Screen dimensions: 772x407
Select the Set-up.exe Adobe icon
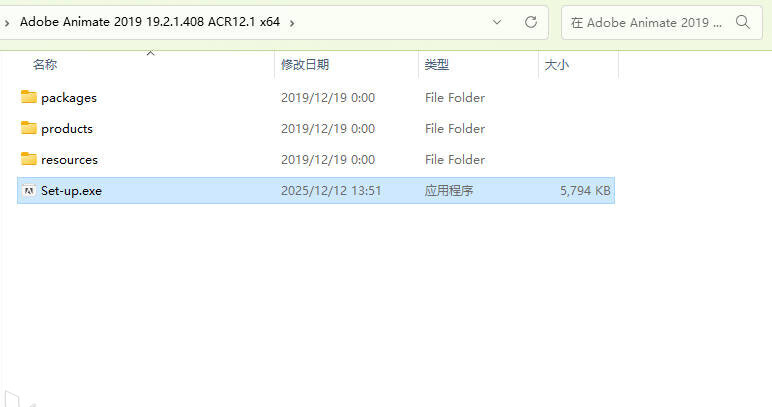29,190
